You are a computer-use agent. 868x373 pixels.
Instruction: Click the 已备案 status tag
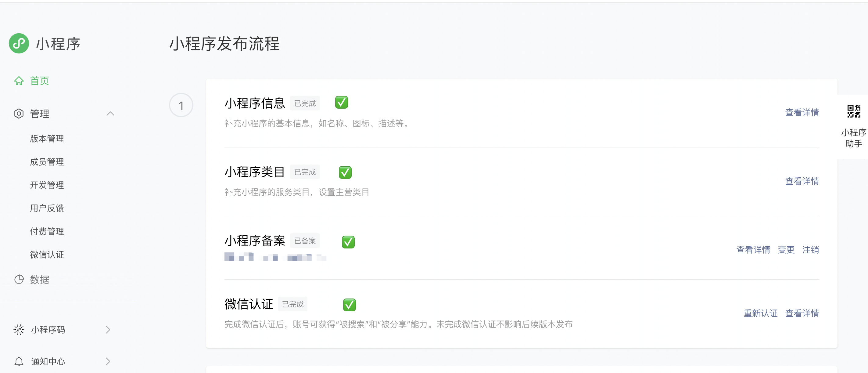click(305, 241)
